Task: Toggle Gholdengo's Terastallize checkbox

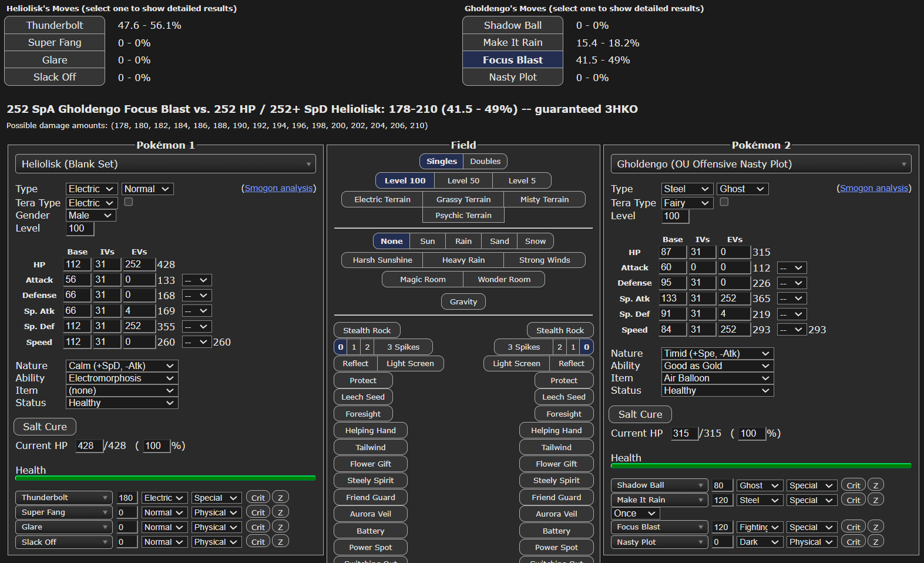Action: pyautogui.click(x=724, y=202)
